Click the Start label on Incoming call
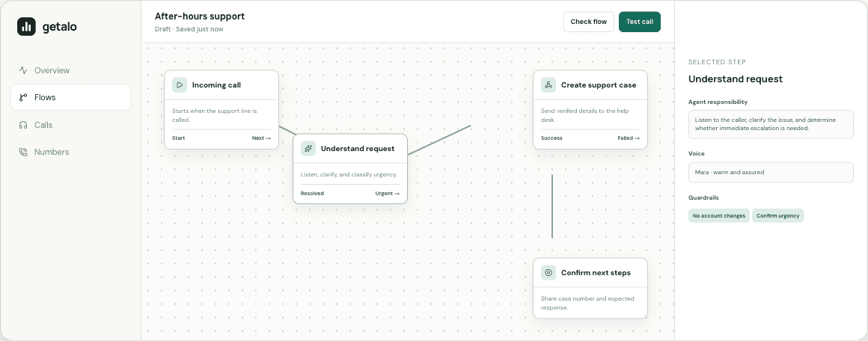Screen dimensions: 868x341 click(x=179, y=138)
